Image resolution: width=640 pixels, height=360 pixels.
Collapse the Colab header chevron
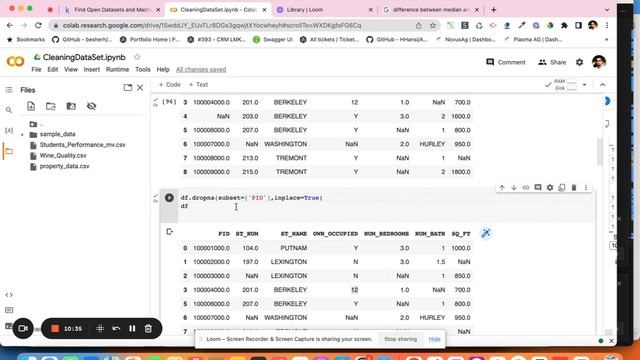pos(602,85)
